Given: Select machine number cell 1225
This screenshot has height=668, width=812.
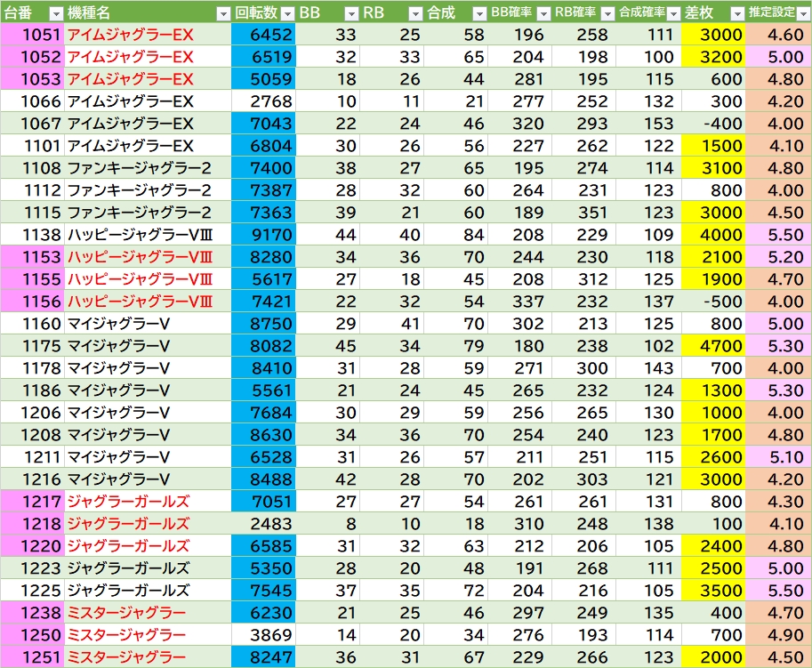Looking at the screenshot, I should [x=32, y=592].
